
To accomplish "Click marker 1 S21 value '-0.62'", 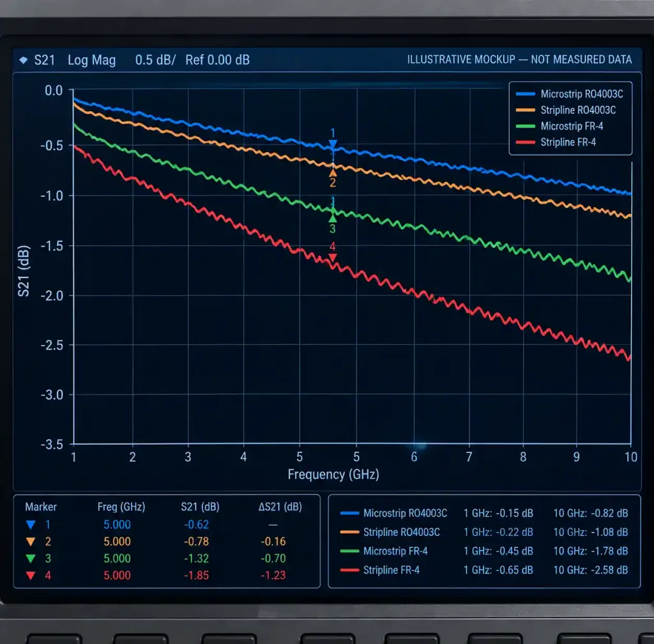I will tap(196, 525).
